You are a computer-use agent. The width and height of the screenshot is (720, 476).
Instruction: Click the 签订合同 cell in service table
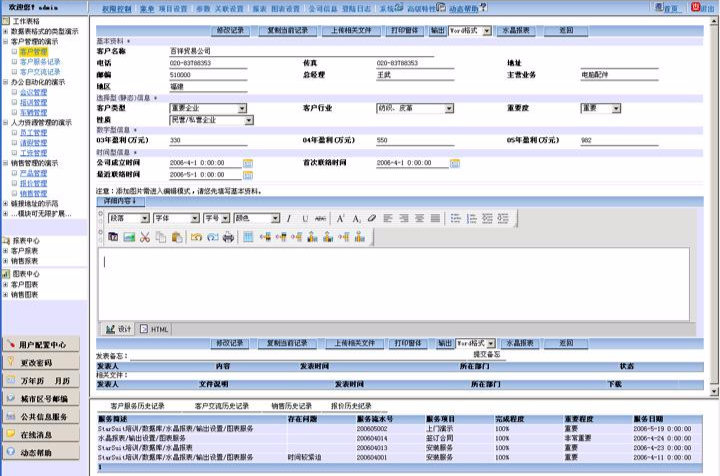[x=439, y=438]
